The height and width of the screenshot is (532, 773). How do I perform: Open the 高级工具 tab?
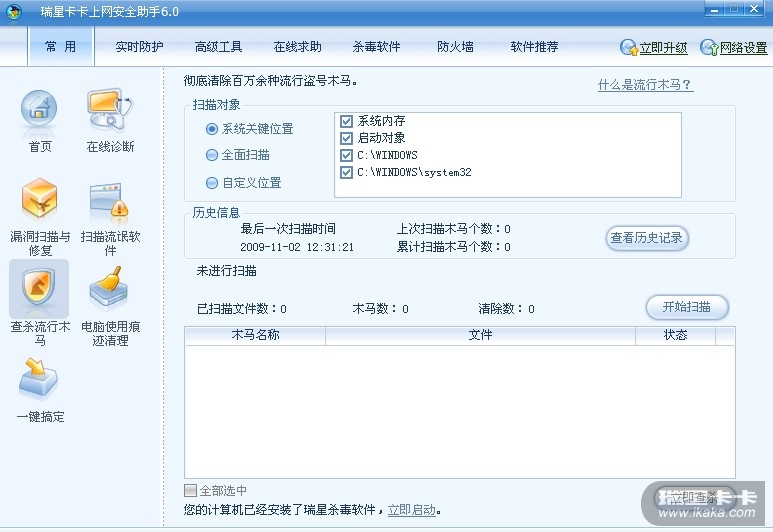[218, 47]
